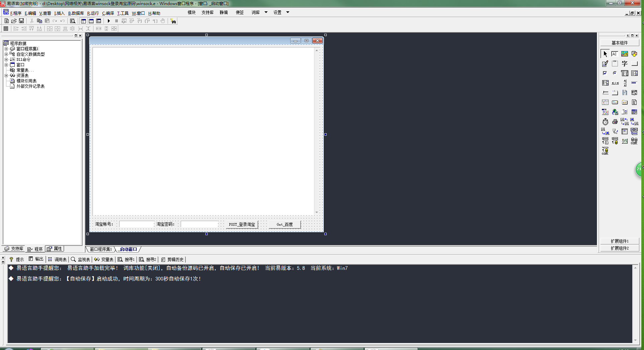The height and width of the screenshot is (350, 644).
Task: Select the printer component icon
Action: pos(615,122)
